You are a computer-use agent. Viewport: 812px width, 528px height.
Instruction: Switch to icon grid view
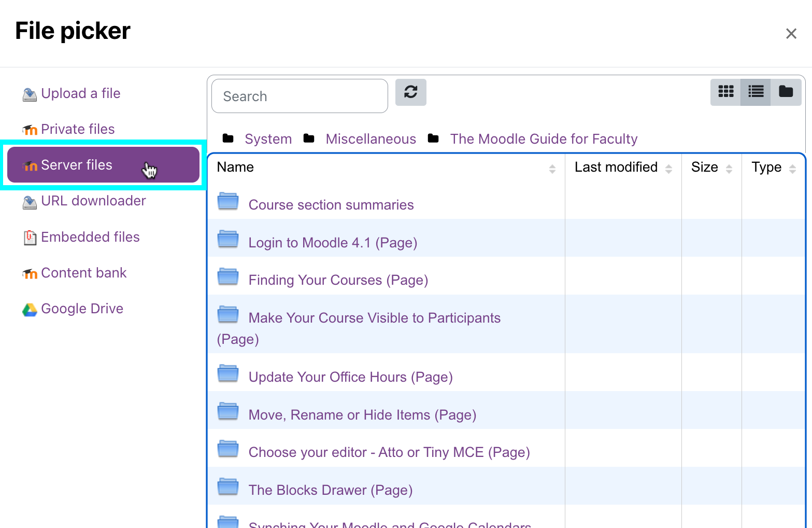coord(725,92)
